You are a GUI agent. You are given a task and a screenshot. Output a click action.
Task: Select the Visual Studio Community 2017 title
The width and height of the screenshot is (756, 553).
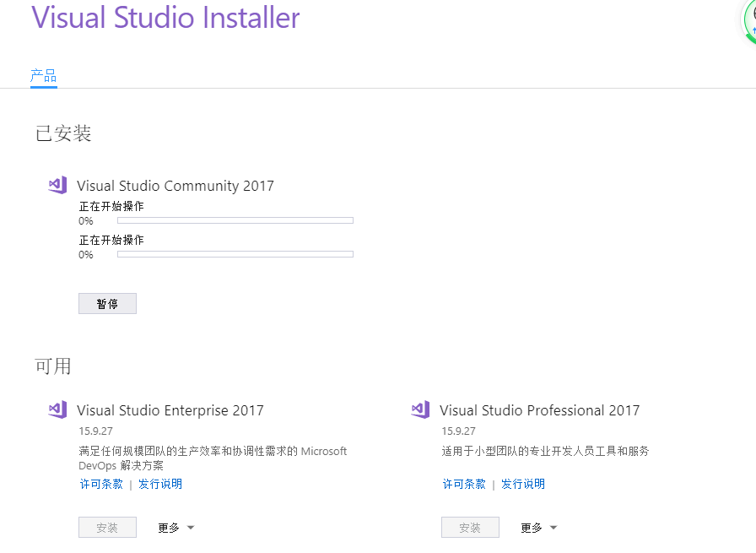[175, 186]
